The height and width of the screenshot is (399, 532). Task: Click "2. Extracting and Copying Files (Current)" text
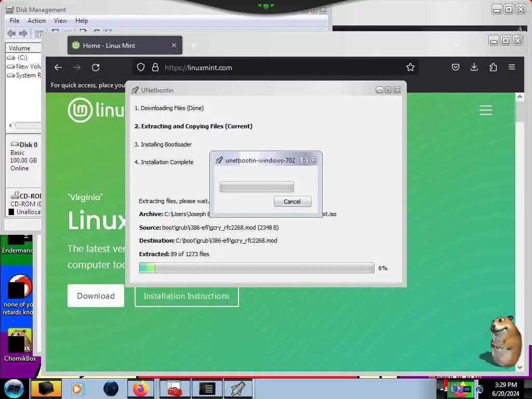coord(193,126)
